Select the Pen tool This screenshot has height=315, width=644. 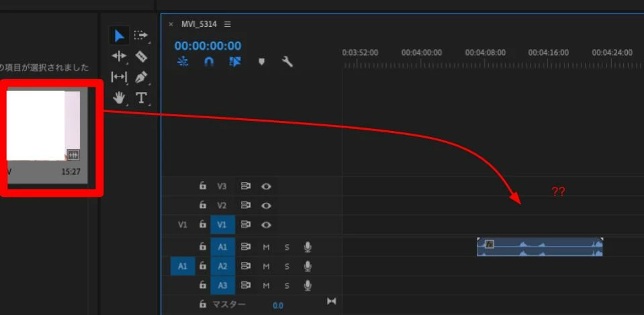point(141,77)
